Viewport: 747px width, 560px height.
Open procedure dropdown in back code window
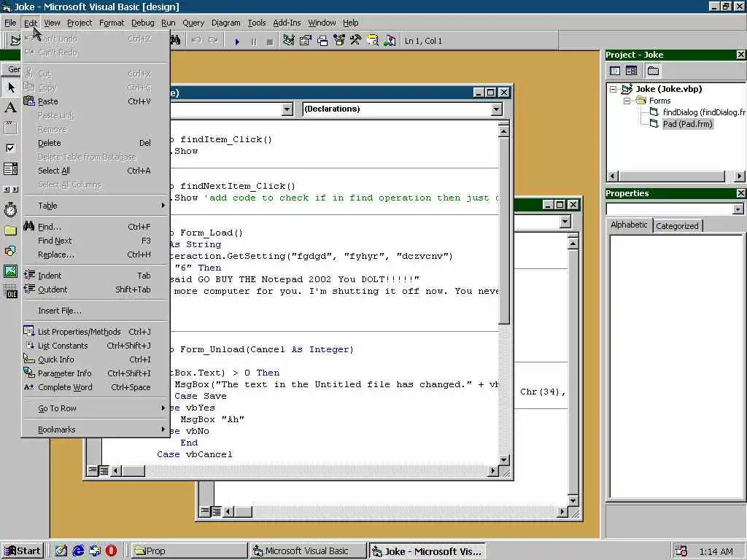(x=565, y=222)
